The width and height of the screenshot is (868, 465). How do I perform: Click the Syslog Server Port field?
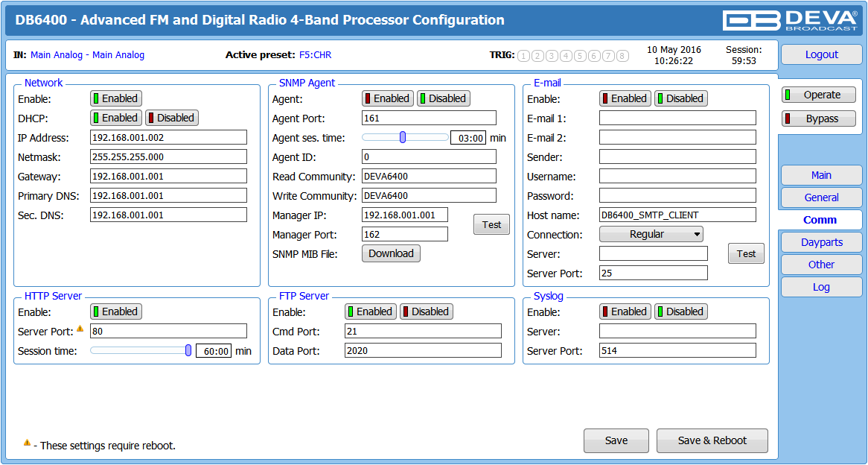pos(677,350)
